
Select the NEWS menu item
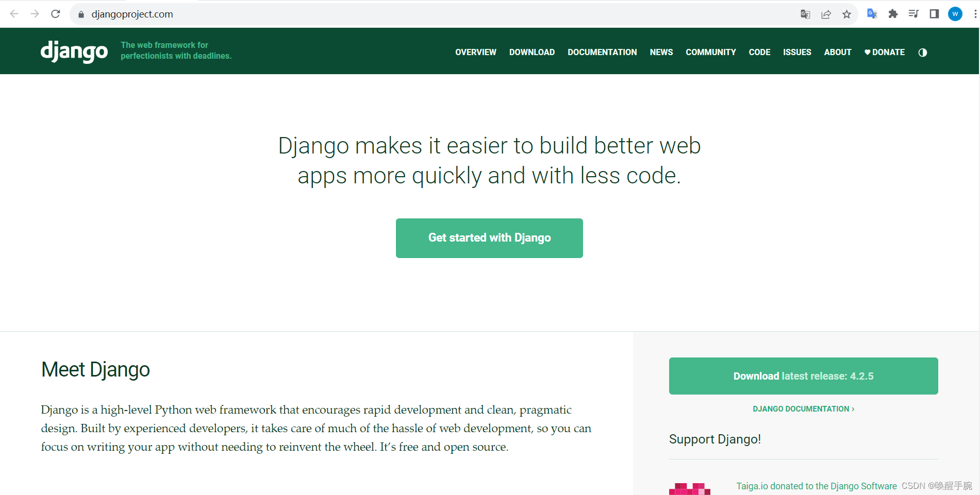661,52
